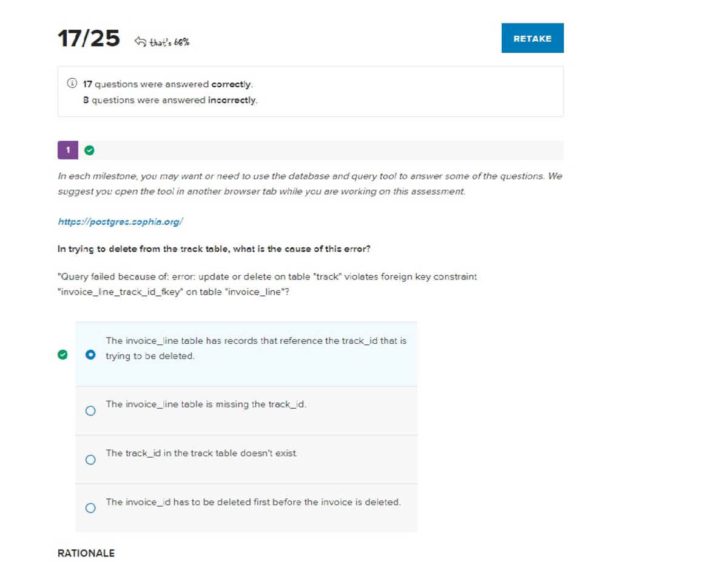Click the "8 questions were answered incorrectly" line
Image resolution: width=728 pixels, height=562 pixels.
170,100
